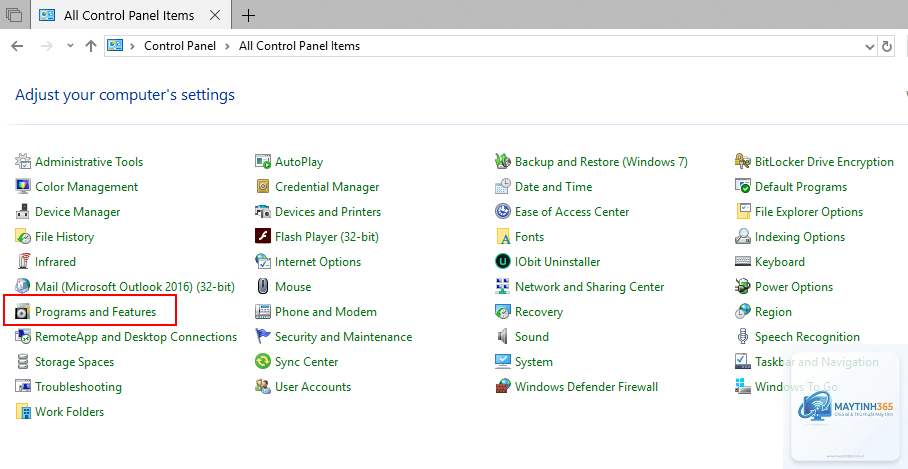Open the Mail (Microsoft Outlook 2016) icon

pyautogui.click(x=23, y=286)
